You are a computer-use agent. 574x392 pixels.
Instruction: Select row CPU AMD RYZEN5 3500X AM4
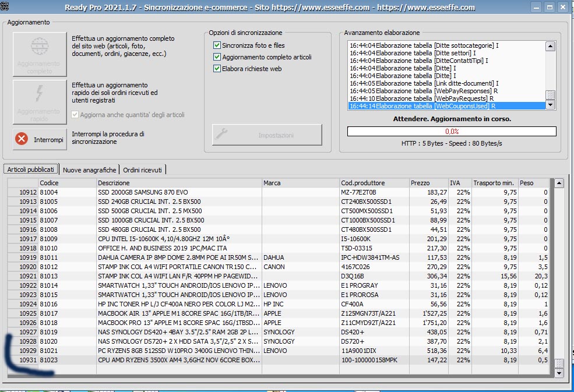279,360
